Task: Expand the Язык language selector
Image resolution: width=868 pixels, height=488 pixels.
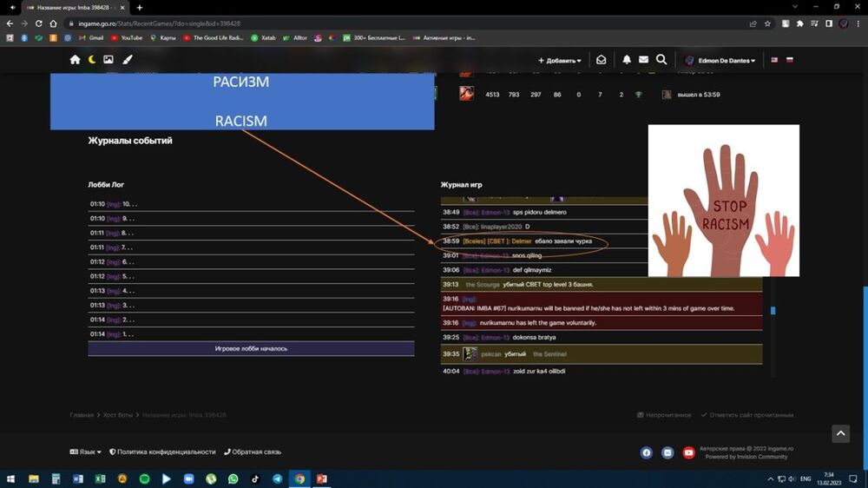Action: 85,452
